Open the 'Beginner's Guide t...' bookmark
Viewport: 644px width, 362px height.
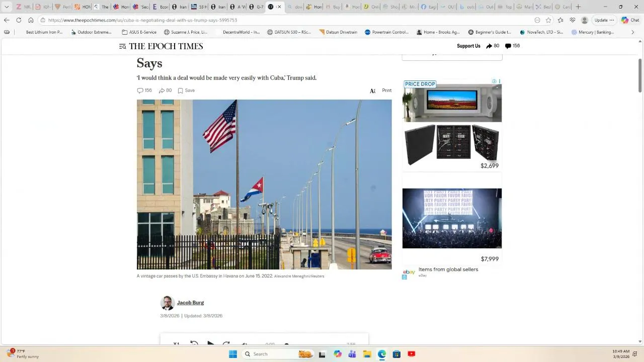click(x=490, y=32)
